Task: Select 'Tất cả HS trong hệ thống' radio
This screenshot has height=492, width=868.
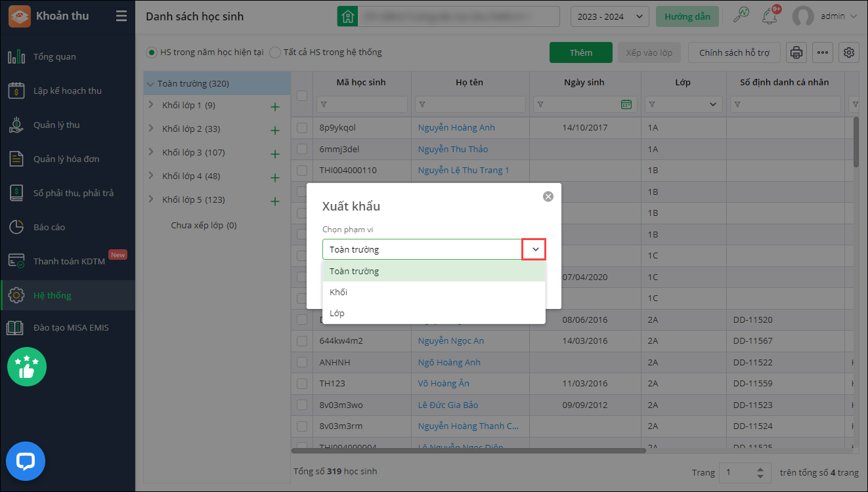Action: [x=275, y=52]
